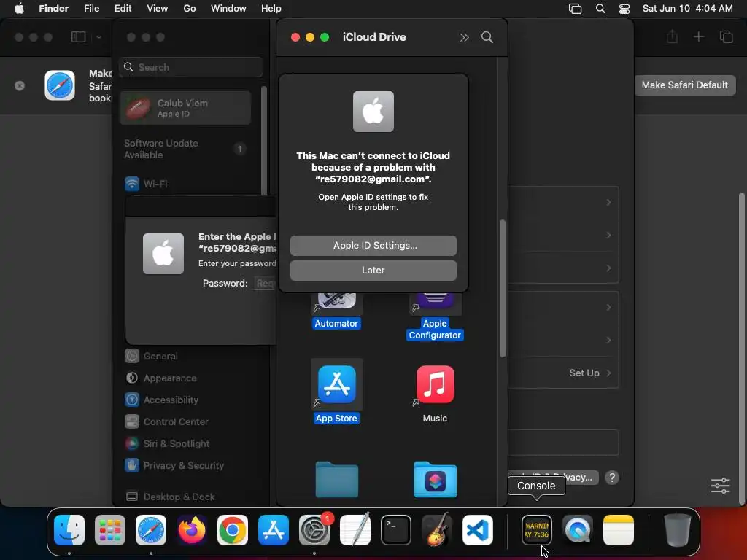Select the Shortcuts folder in iCloud Drive
The image size is (747, 560).
click(435, 480)
